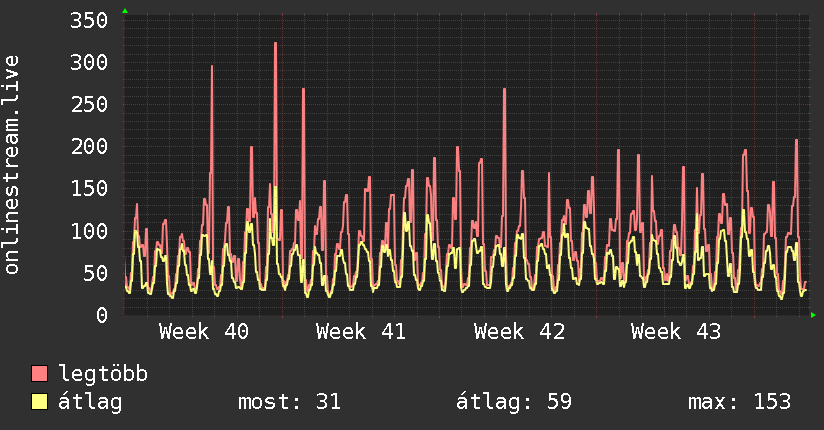Viewport: 824px width, 430px height.
Task: Click the 350 y-axis value
Action: (x=89, y=21)
